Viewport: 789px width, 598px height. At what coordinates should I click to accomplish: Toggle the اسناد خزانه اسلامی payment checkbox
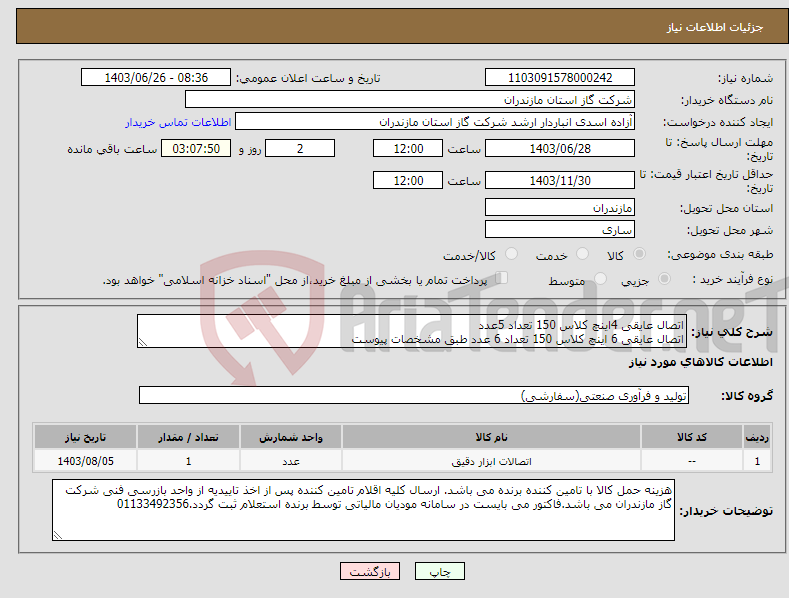[x=501, y=277]
